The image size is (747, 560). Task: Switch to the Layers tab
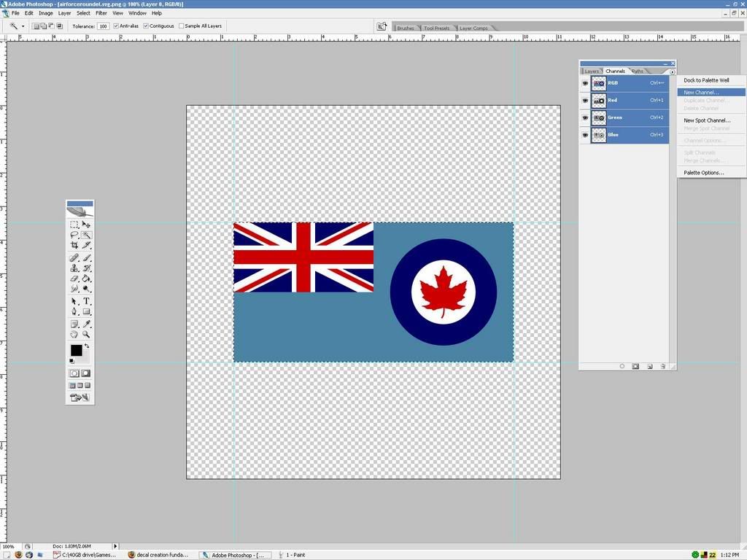[591, 71]
